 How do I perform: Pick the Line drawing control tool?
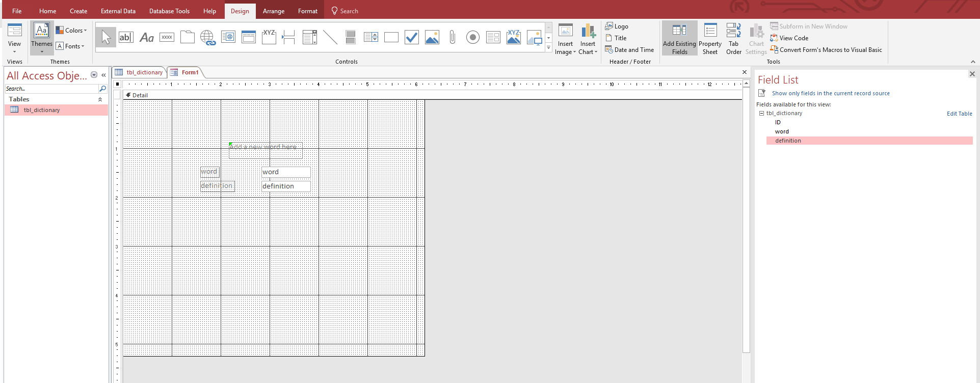click(330, 37)
